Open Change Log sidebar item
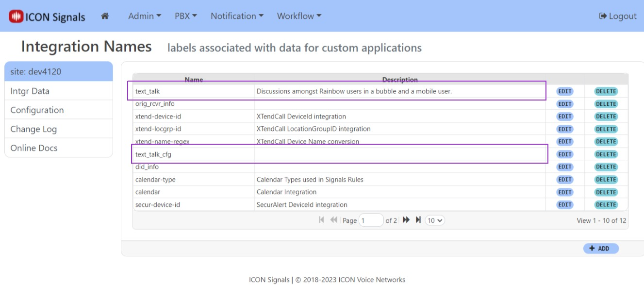 coord(33,129)
